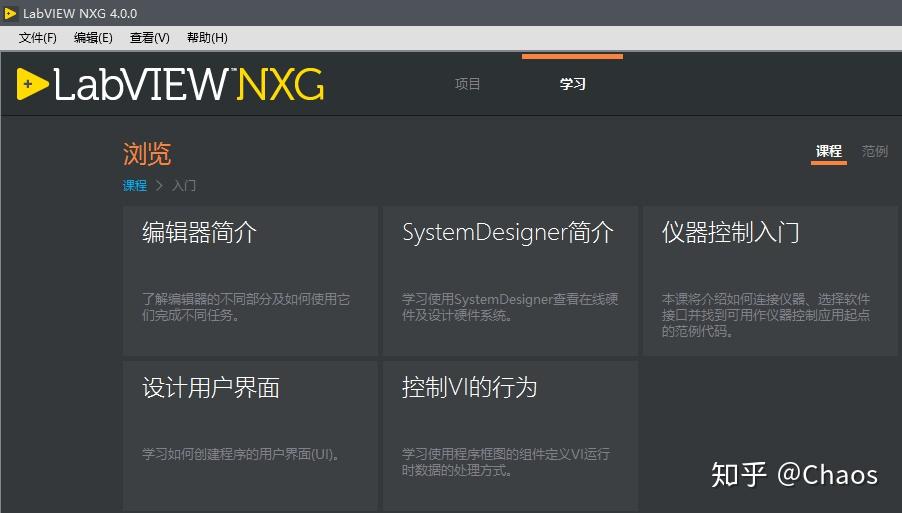Click the LabVIEW NXG title bar icon
Screen dimensions: 902x513
click(10, 13)
